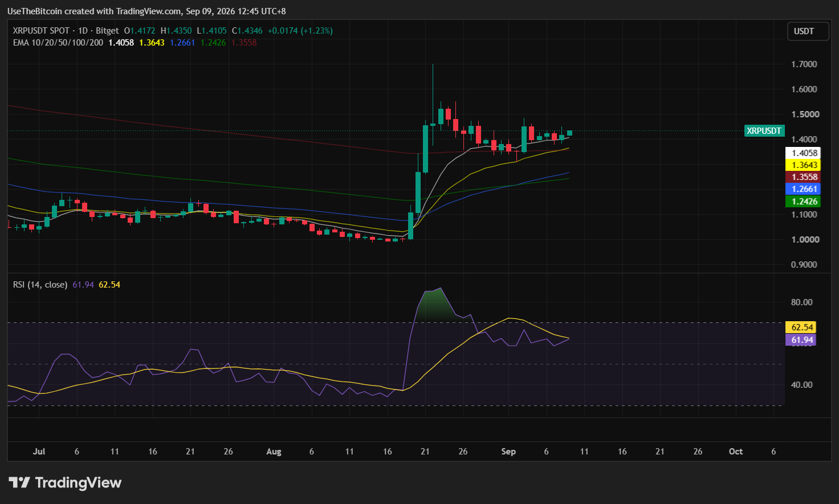Click the +0.0174 (+1.23%) change value
Screen dimensions: 839x504
[x=300, y=31]
